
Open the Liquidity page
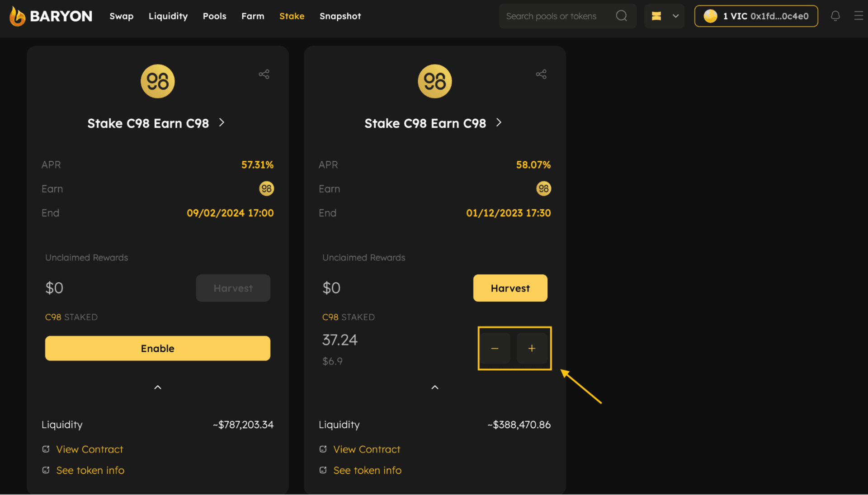[168, 16]
